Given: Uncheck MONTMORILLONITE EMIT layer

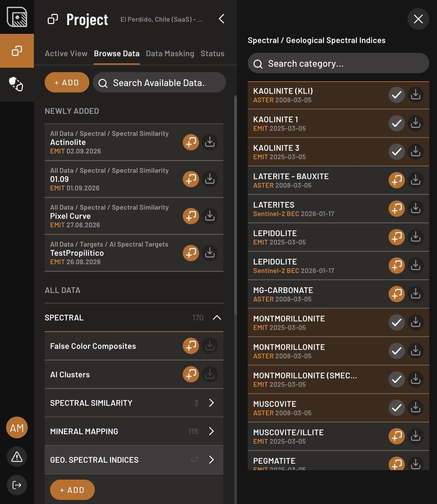Looking at the screenshot, I should coord(397,322).
